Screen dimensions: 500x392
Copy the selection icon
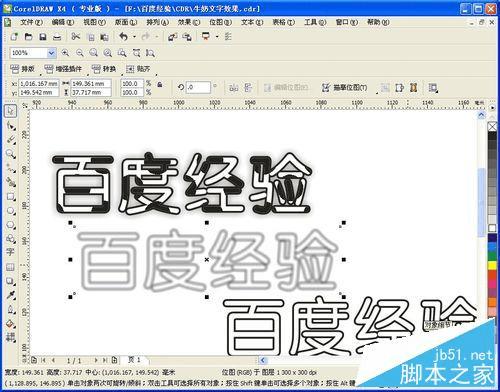pyautogui.click(x=91, y=37)
